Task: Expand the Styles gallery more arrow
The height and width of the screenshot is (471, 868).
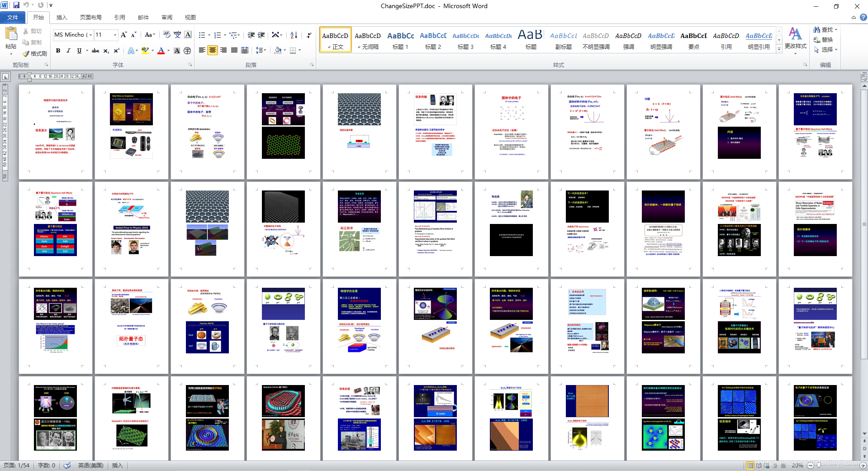Action: pyautogui.click(x=779, y=49)
